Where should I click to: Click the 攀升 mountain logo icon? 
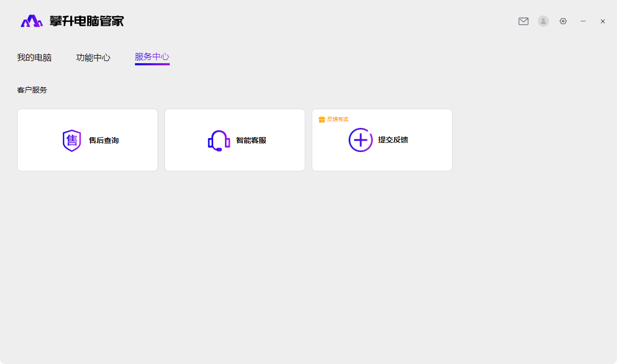[x=32, y=21]
